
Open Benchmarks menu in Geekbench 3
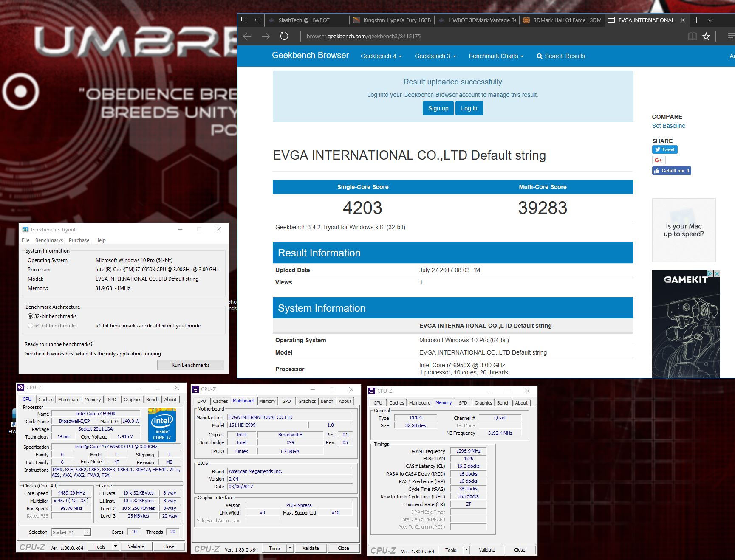tap(49, 240)
